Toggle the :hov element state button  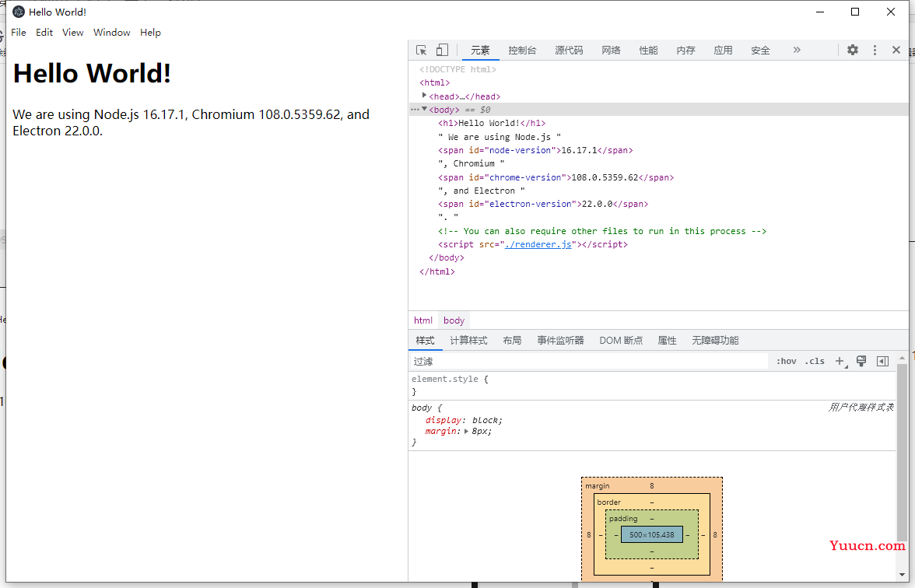coord(786,361)
